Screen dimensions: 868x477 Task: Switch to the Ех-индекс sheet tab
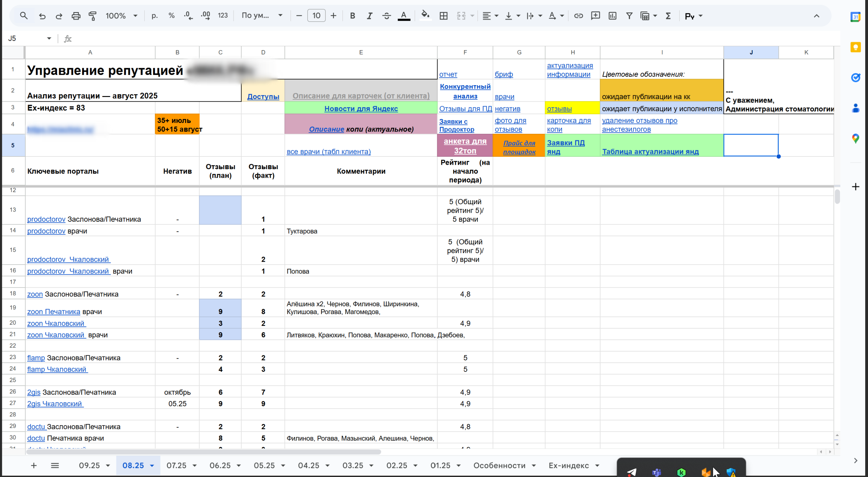(569, 465)
